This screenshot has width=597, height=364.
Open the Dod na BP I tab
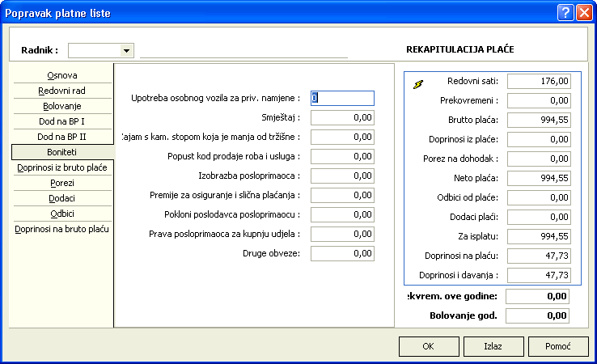click(x=62, y=121)
